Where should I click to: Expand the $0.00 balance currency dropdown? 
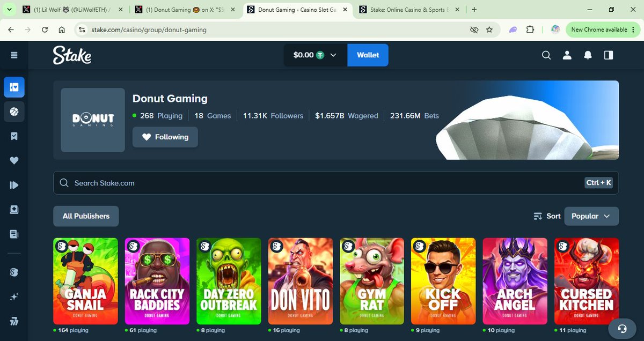click(316, 55)
